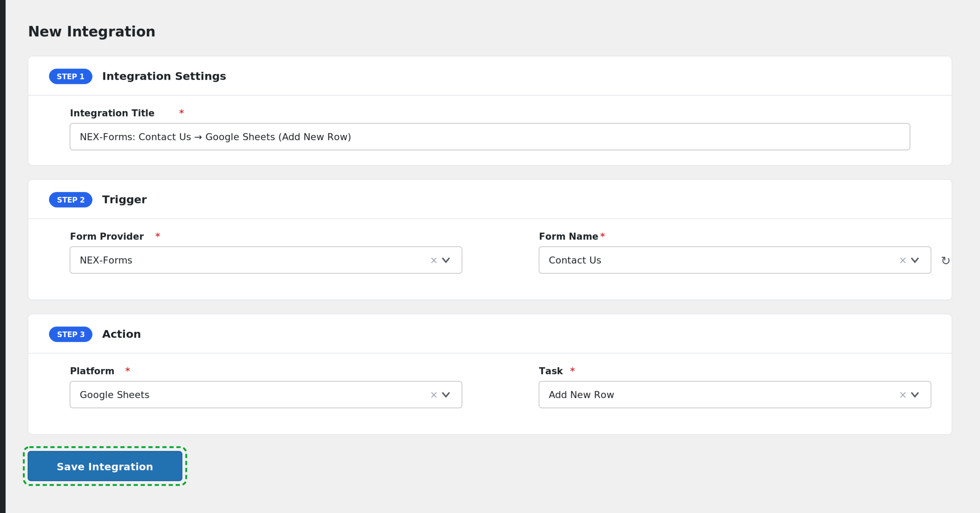Expand the Form Name dropdown arrow
The image size is (980, 513).
[915, 260]
